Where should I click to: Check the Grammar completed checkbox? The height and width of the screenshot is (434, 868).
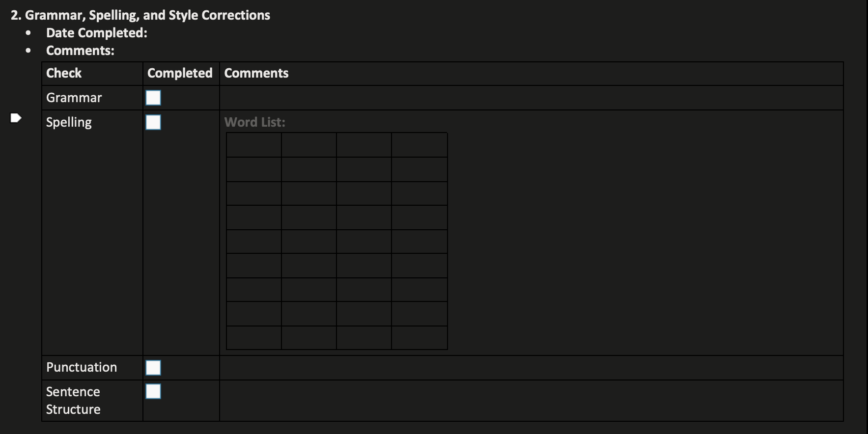tap(153, 98)
